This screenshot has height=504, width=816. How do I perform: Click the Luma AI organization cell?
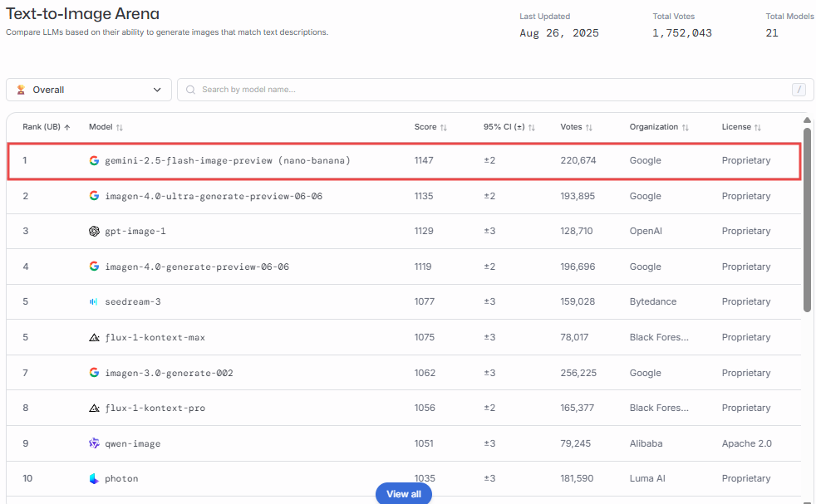tap(647, 478)
